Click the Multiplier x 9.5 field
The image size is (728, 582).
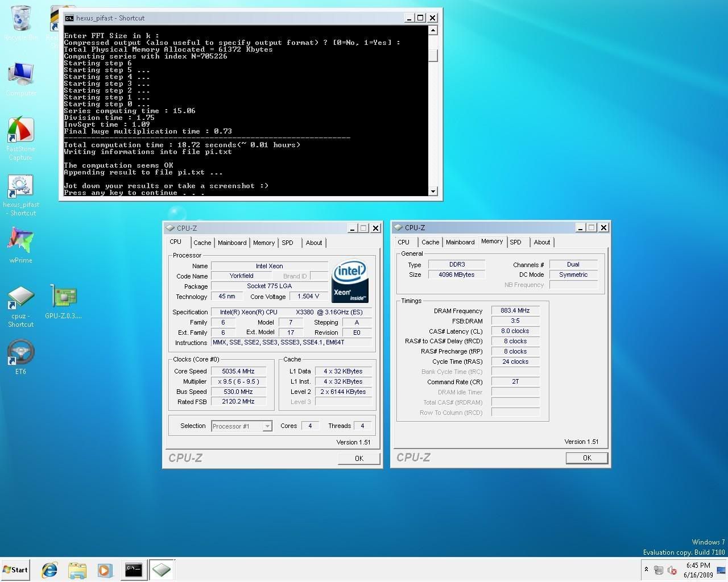238,381
